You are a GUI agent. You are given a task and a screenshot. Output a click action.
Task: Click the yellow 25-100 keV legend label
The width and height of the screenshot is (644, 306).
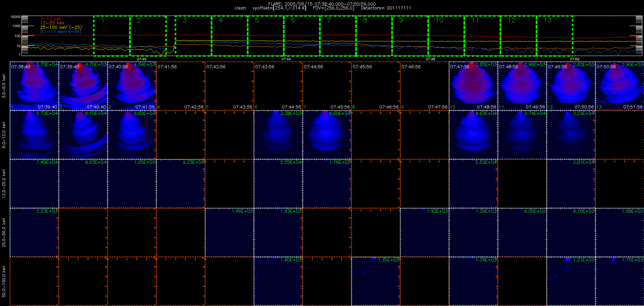point(61,27)
